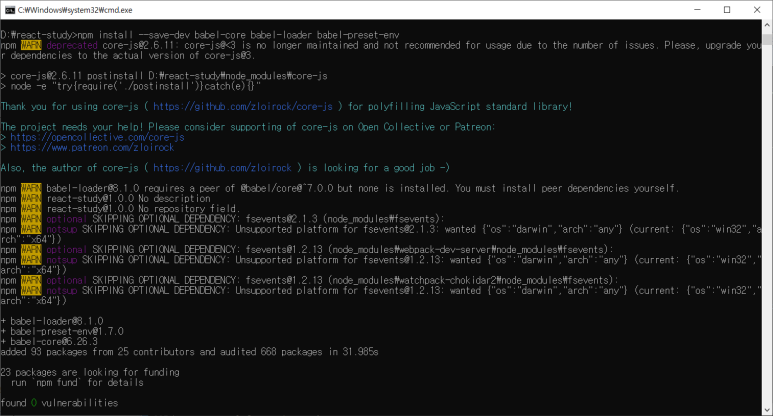Minimize the cmd.exe window
The image size is (773, 416).
[697, 10]
